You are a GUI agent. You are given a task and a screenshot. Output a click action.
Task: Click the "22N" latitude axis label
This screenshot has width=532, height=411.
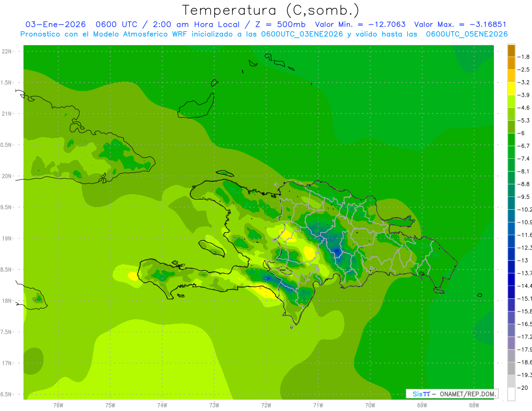(x=7, y=51)
